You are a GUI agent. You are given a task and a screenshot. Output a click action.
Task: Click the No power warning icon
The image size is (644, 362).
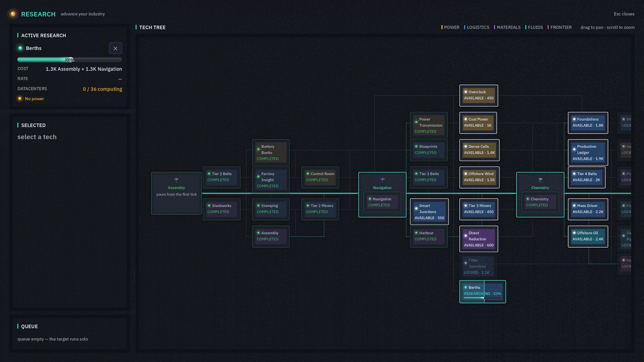(x=20, y=99)
